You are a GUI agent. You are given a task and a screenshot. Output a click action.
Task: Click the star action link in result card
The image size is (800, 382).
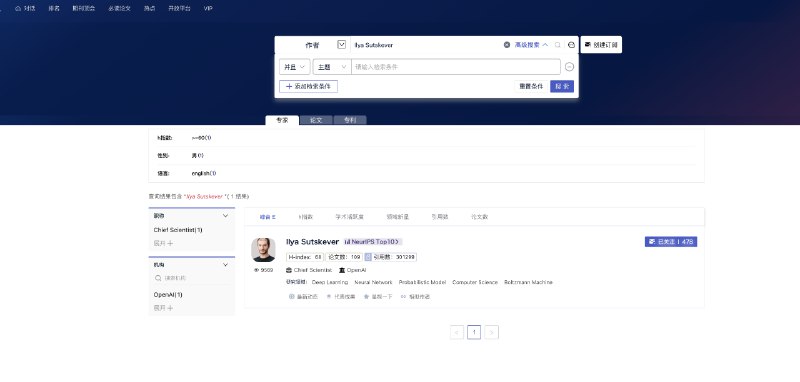point(378,296)
